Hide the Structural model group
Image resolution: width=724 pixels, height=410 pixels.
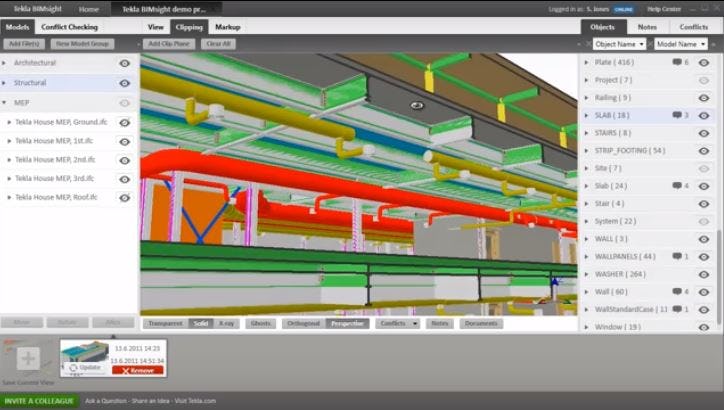pos(125,83)
